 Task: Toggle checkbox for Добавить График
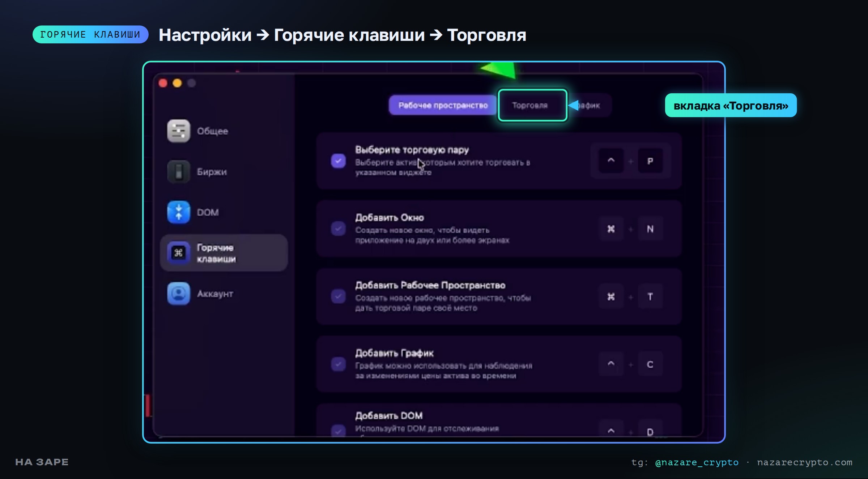(x=338, y=364)
